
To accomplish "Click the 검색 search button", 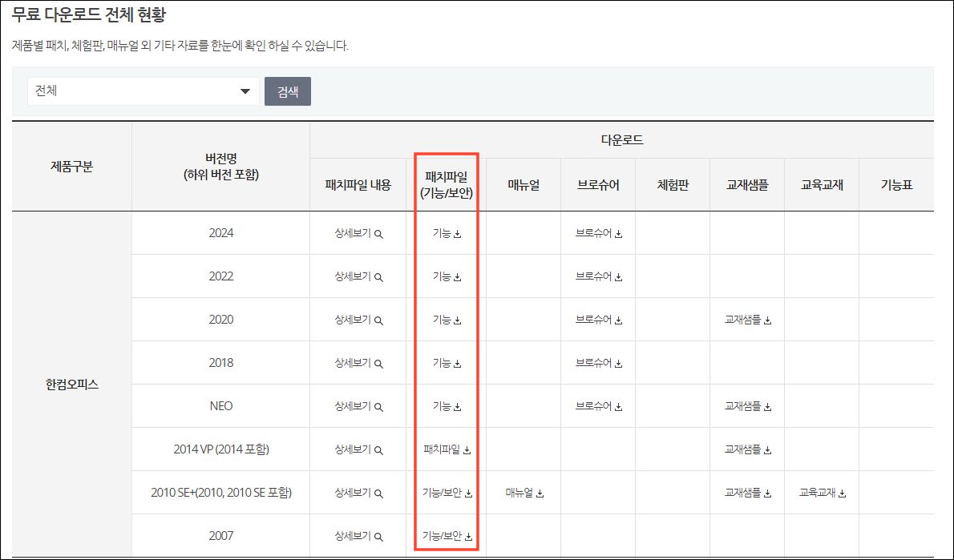I will (x=288, y=91).
